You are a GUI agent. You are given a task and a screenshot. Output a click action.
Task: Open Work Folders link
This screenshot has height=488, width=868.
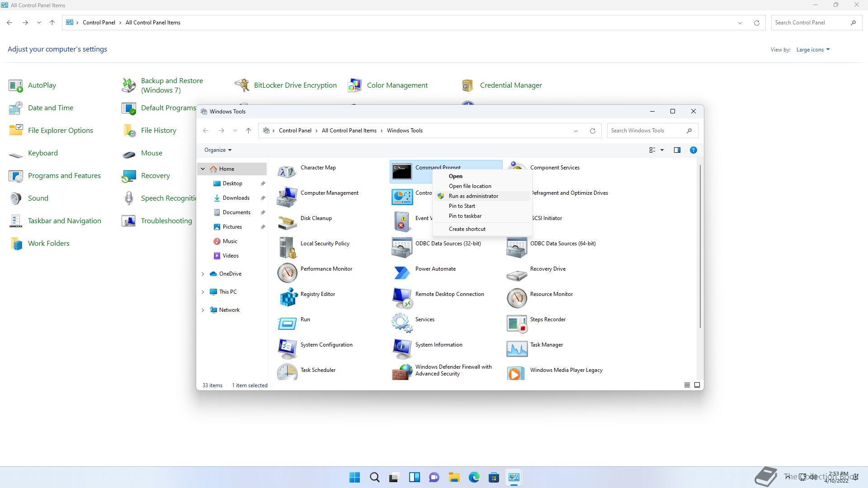click(x=49, y=243)
